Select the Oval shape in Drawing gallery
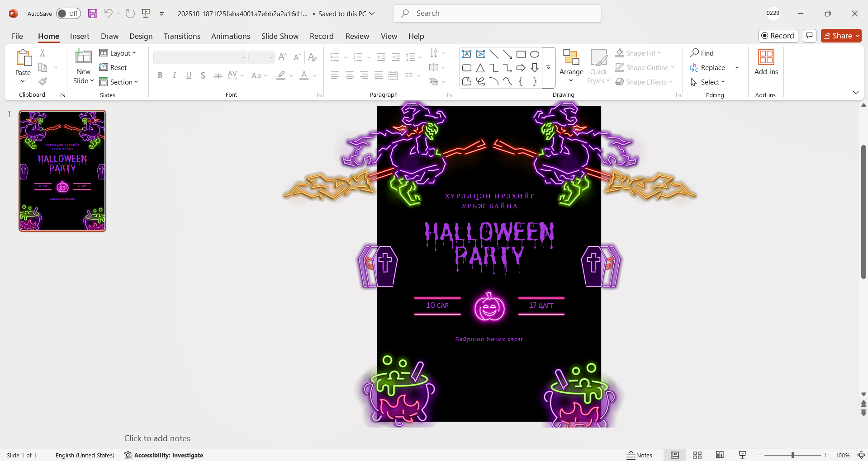 coord(534,55)
